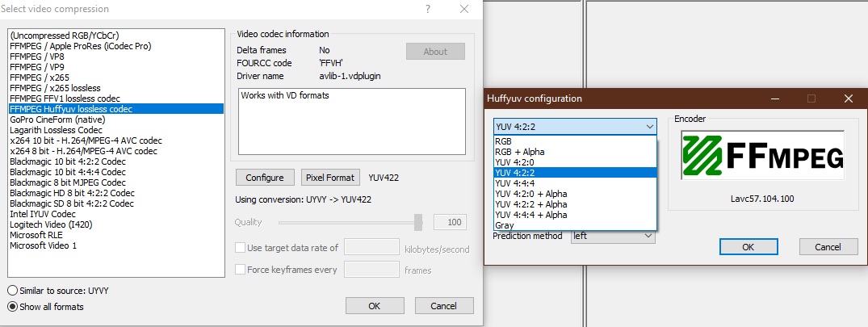Select the 'Show all formats' radio button

[12, 307]
